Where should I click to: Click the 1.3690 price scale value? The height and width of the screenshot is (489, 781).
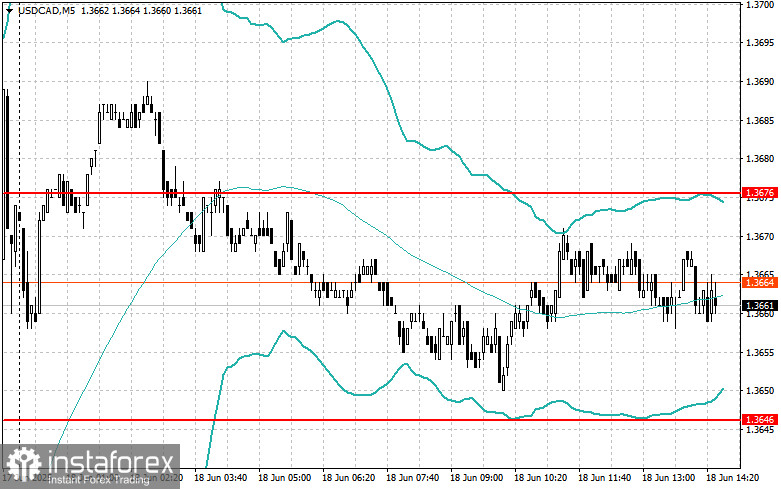pyautogui.click(x=760, y=82)
